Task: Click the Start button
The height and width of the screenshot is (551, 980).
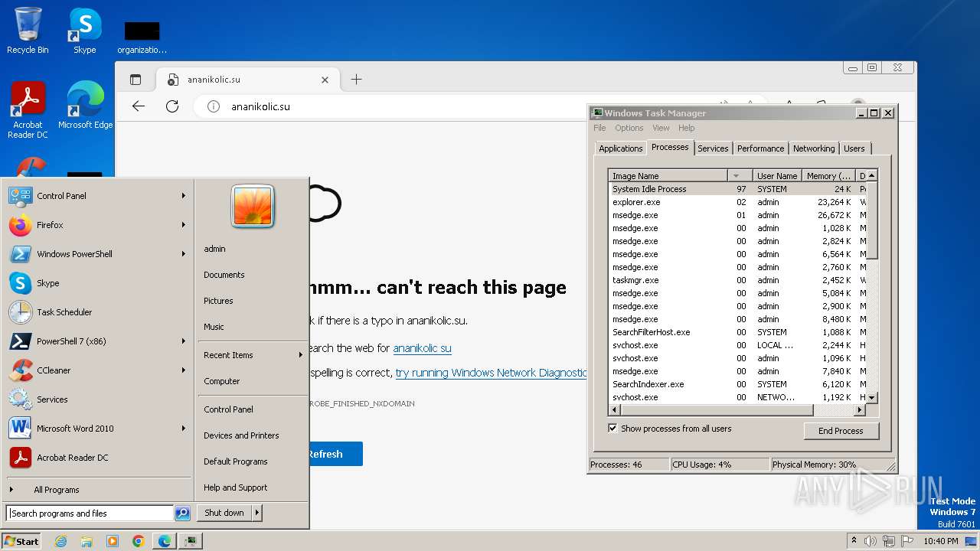Action: click(21, 541)
